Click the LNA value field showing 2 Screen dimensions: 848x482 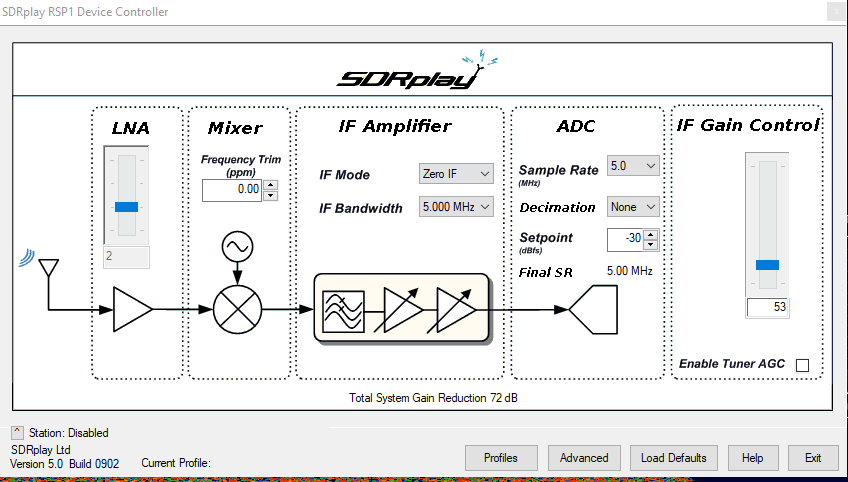[x=126, y=256]
